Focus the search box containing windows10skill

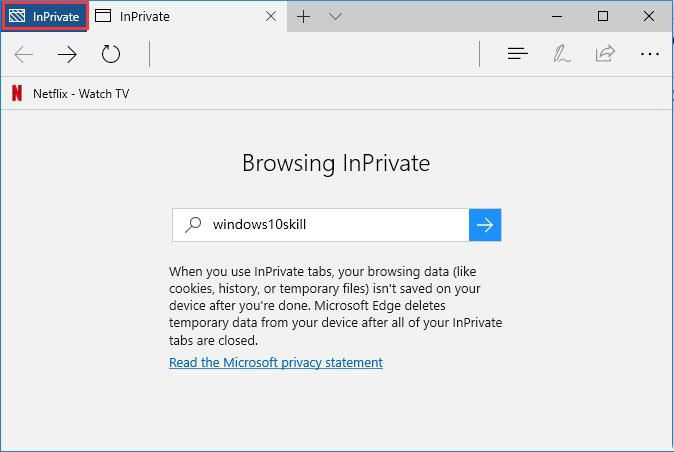[x=321, y=225]
